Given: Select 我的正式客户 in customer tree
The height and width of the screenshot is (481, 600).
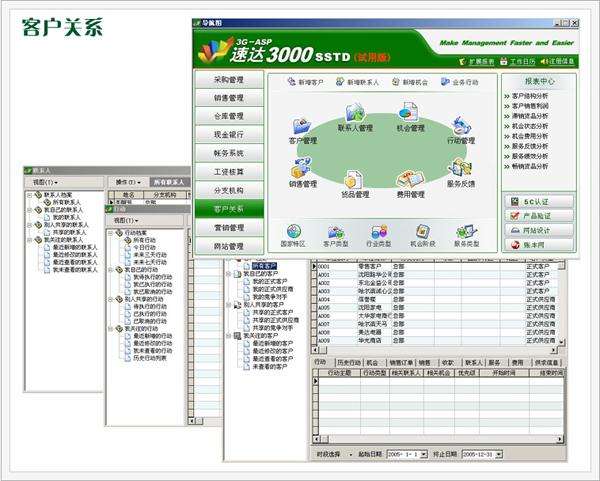Looking at the screenshot, I should [269, 281].
